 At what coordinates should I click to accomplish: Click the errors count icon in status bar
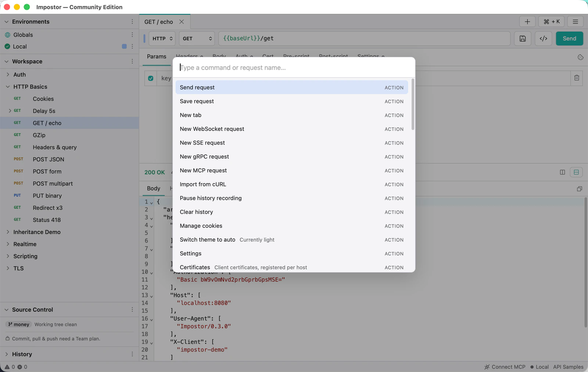[20, 367]
